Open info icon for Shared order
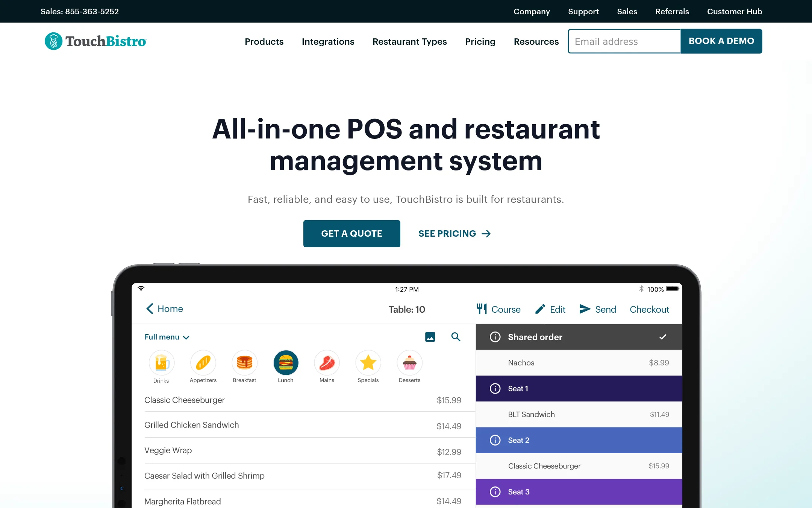This screenshot has height=508, width=812. 495,337
